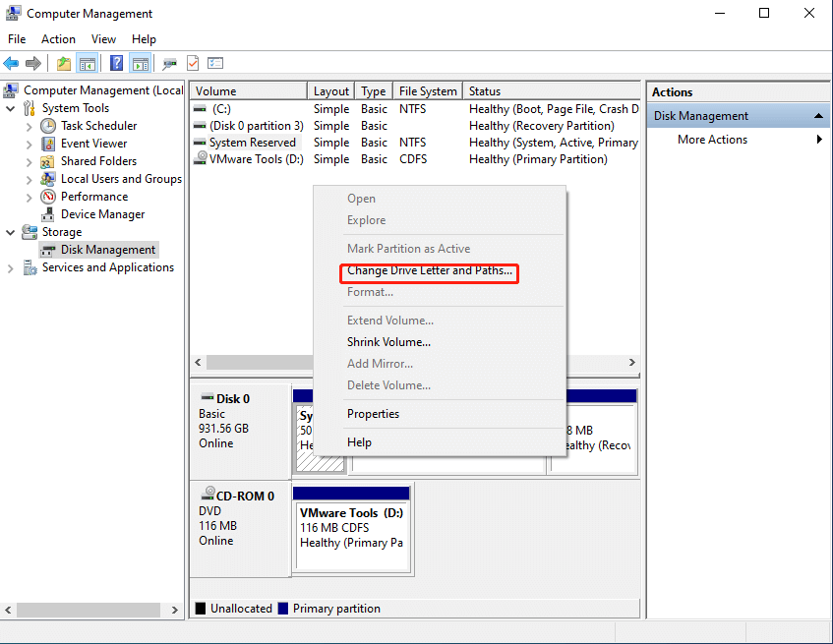Click the Performance monitor icon
Screen dimensions: 833x644
(48, 197)
